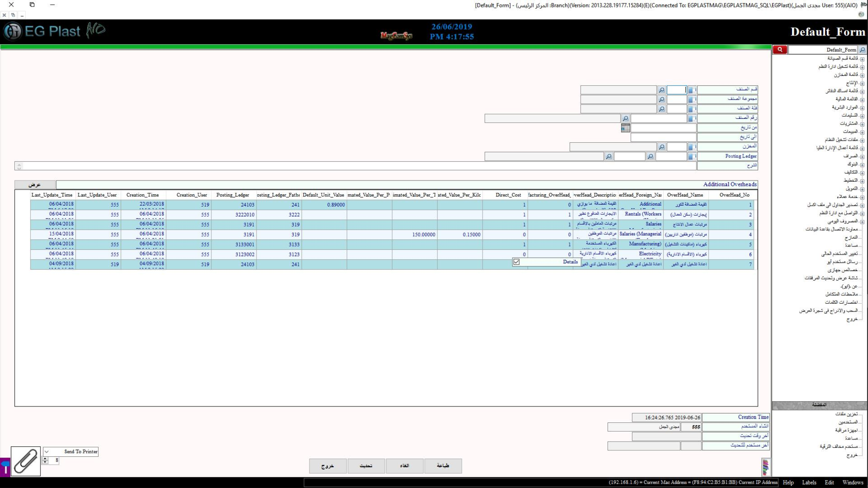Select تغيير المستخدم الحالى in the tree

pos(839,254)
